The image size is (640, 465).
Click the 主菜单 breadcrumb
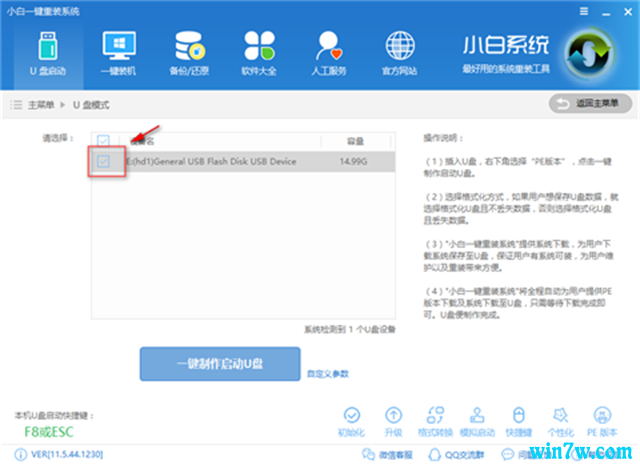pyautogui.click(x=41, y=105)
